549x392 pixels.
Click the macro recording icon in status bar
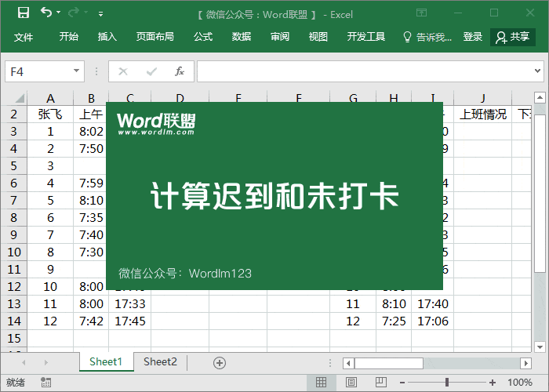[x=46, y=383]
